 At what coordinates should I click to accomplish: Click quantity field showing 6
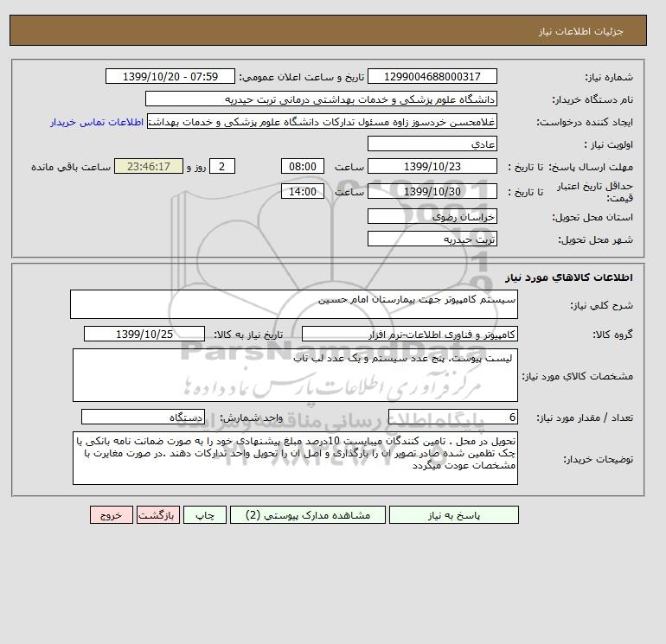(x=452, y=418)
